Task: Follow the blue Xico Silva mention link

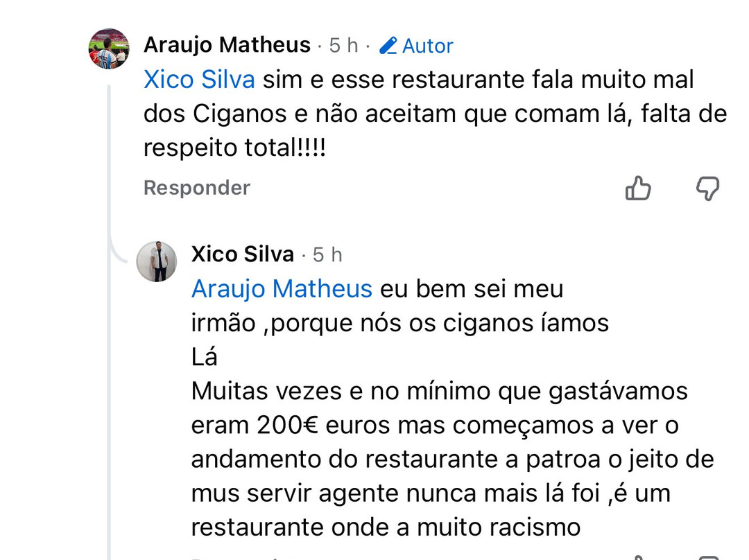Action: (x=199, y=80)
